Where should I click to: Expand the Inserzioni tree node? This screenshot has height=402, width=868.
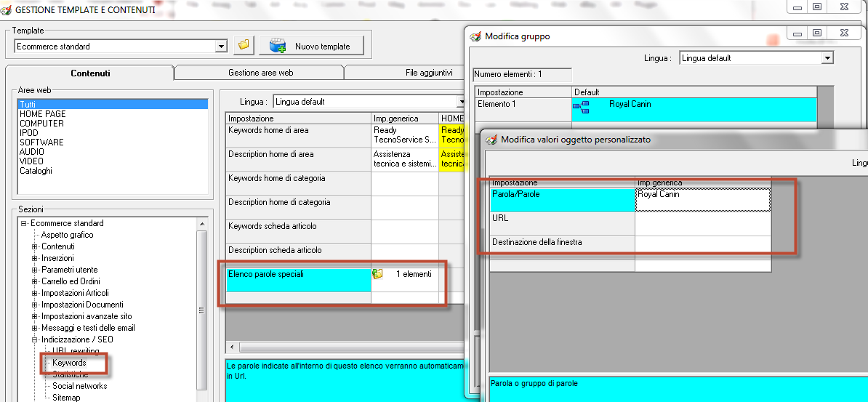point(34,258)
